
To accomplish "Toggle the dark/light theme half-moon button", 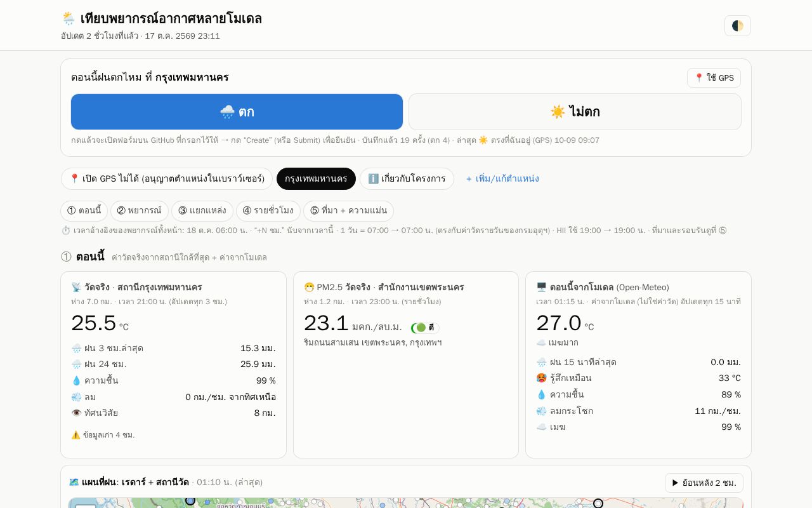I will [738, 25].
